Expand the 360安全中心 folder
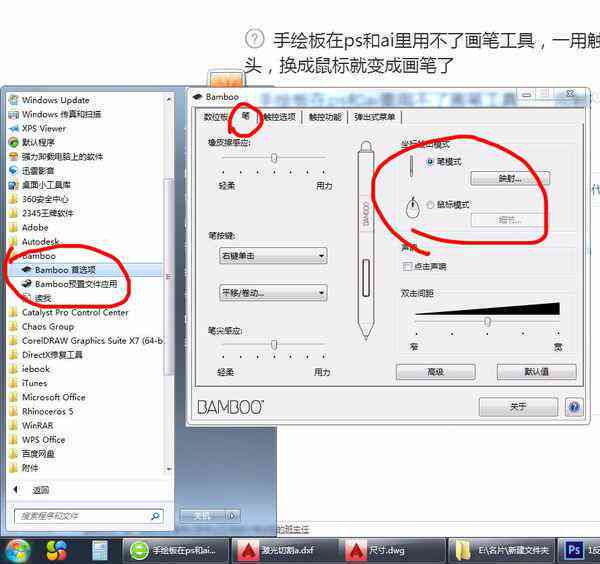The width and height of the screenshot is (600, 564). tap(38, 199)
